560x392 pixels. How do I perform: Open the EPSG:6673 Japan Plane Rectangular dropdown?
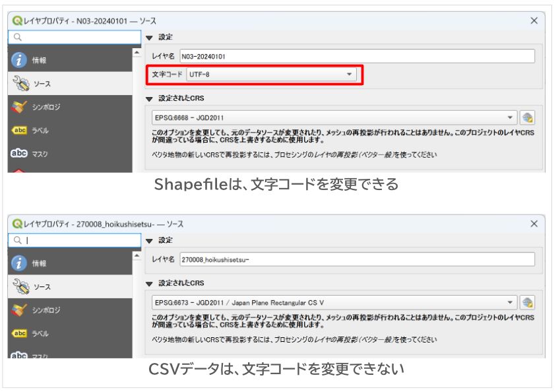pyautogui.click(x=334, y=302)
